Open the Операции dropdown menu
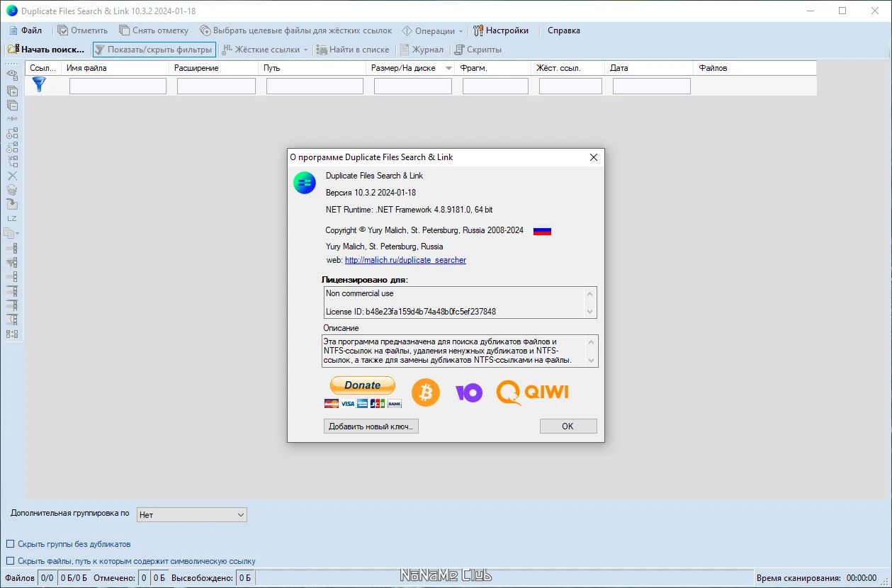This screenshot has height=588, width=892. click(x=432, y=30)
